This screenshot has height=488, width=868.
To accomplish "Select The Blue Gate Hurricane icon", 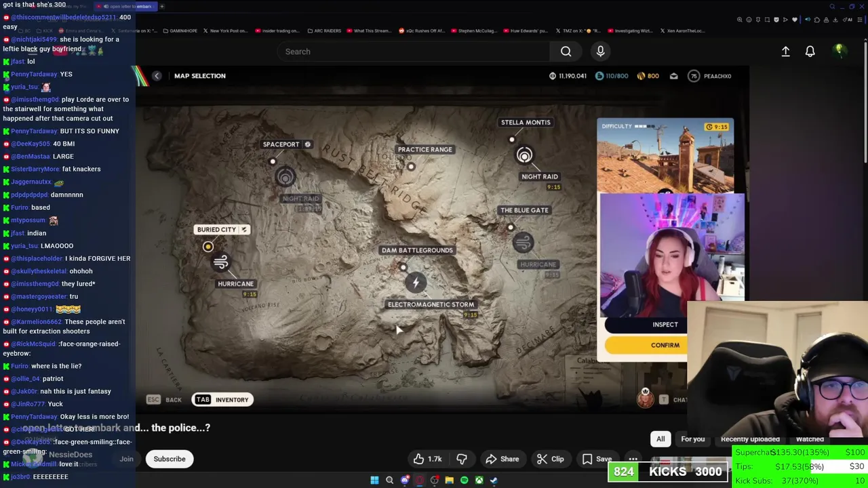I will click(x=523, y=242).
